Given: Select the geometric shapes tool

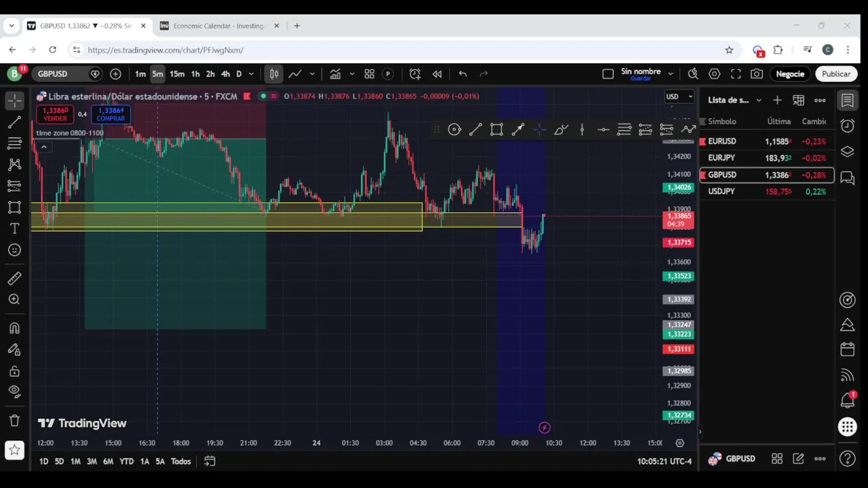Looking at the screenshot, I should pos(14,207).
